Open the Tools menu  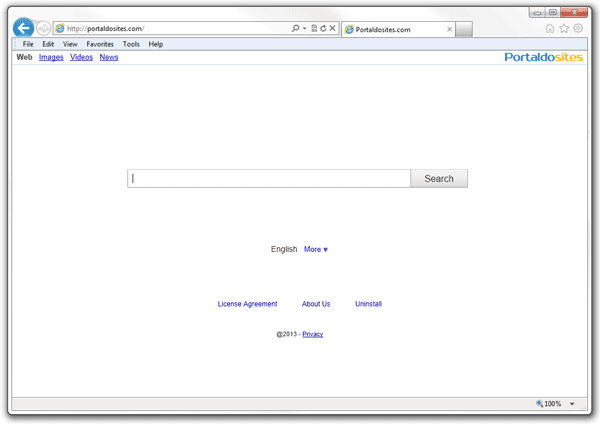pos(131,44)
